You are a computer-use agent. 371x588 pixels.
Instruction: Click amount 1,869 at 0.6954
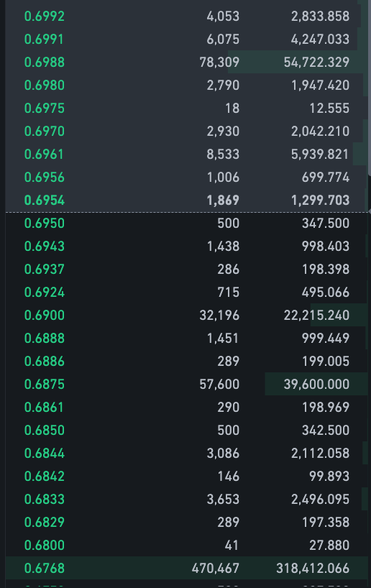(223, 201)
